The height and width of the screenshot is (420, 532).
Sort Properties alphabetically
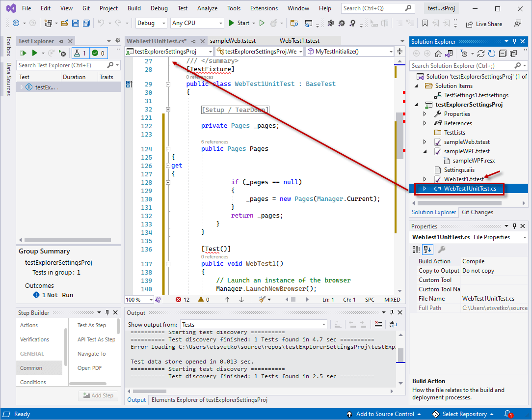427,250
